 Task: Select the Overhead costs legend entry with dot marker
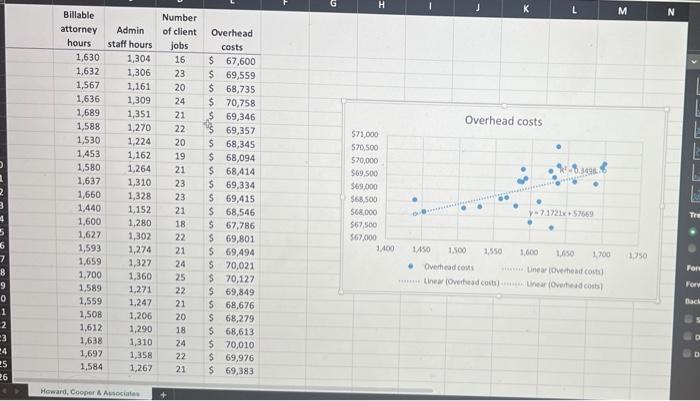(x=441, y=267)
